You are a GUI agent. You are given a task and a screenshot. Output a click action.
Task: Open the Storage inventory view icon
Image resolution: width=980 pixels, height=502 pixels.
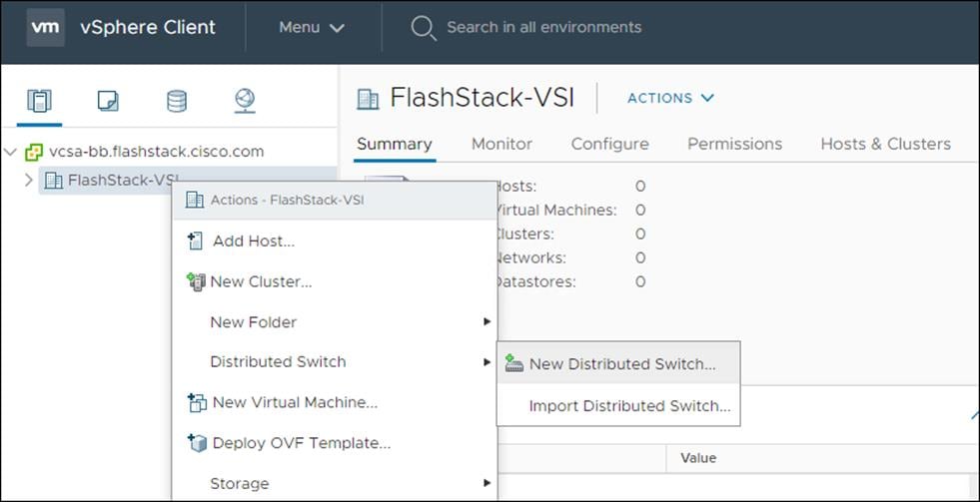177,101
